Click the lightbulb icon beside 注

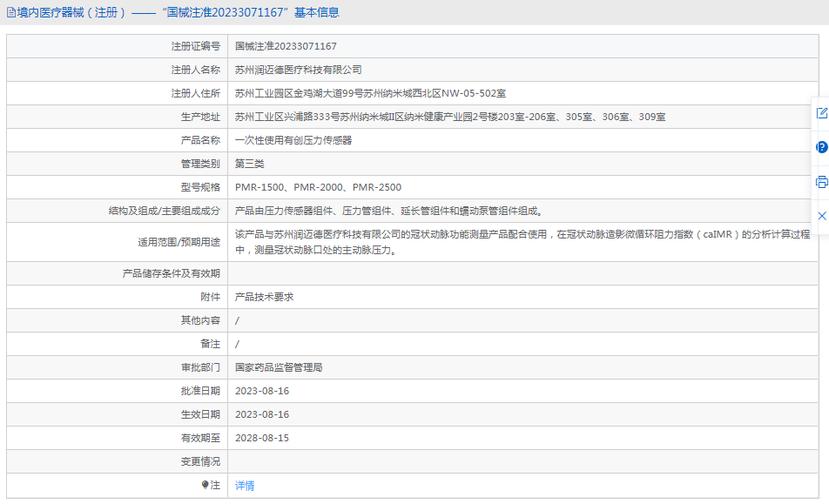pyautogui.click(x=206, y=485)
